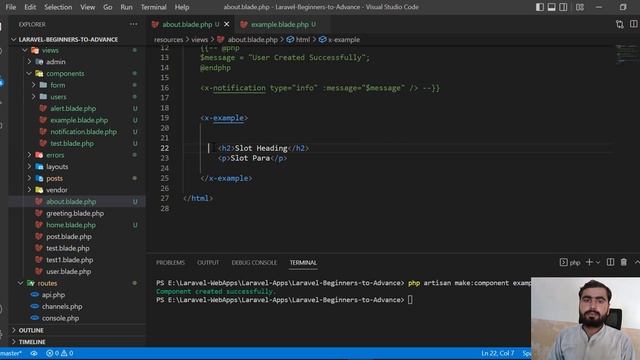Open the View menu
The image size is (640, 360).
click(87, 7)
